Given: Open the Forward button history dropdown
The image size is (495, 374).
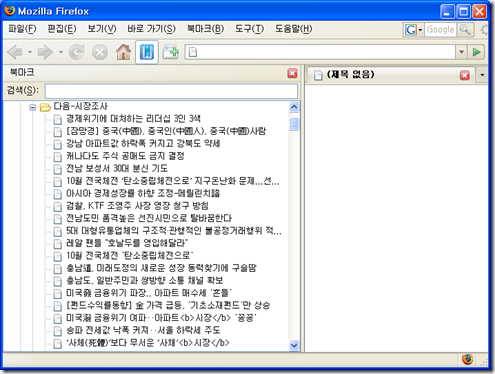Looking at the screenshot, I should coord(61,52).
